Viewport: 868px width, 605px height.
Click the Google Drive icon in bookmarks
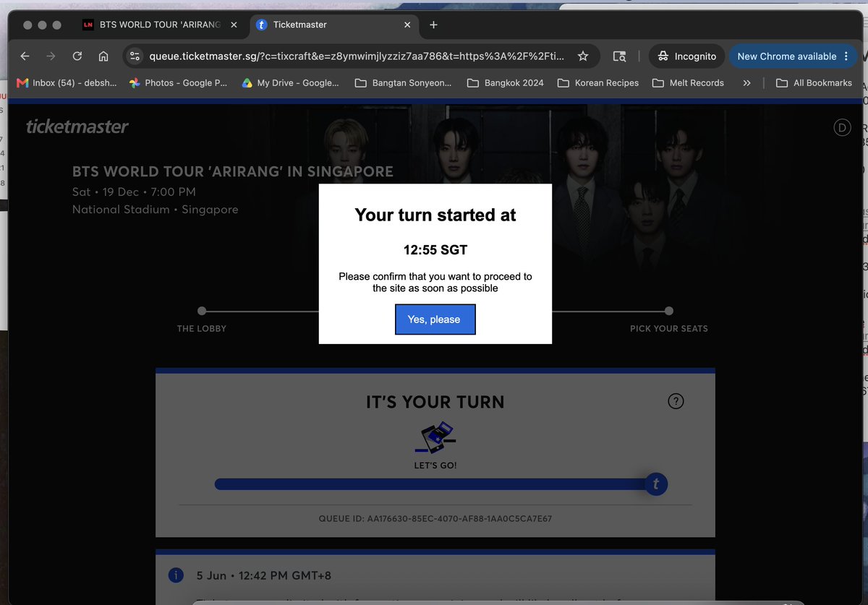pyautogui.click(x=247, y=83)
